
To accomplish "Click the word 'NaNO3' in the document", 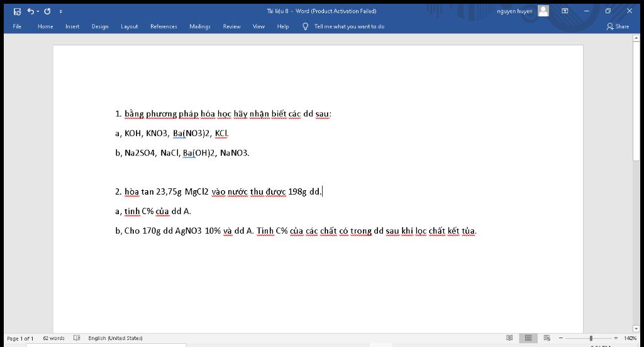I will (234, 153).
